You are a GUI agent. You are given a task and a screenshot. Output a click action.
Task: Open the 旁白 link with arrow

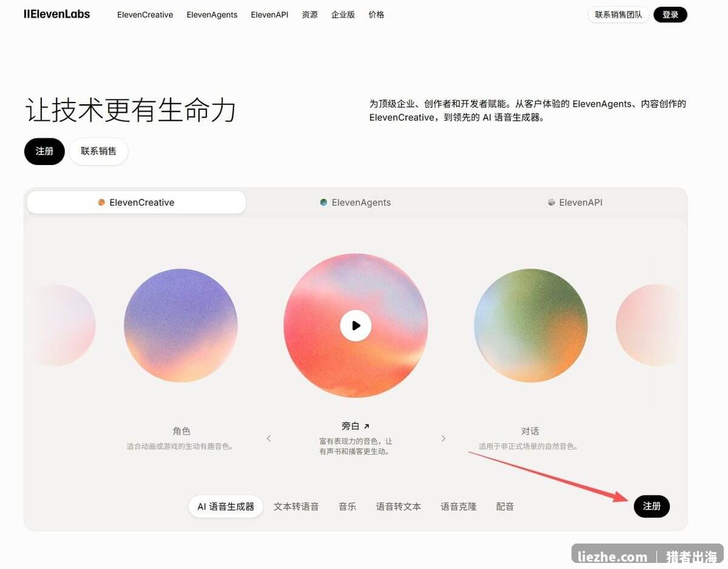click(356, 426)
